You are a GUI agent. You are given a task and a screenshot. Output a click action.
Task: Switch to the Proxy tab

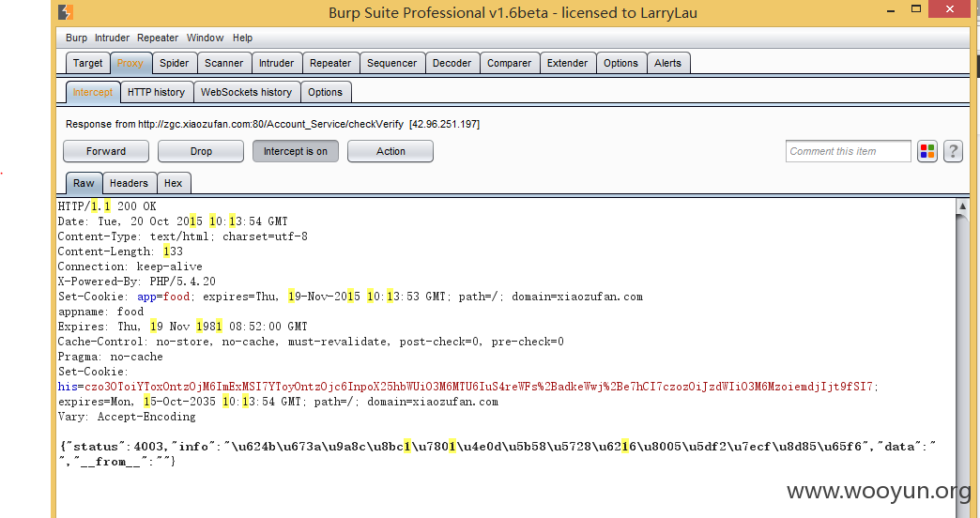[130, 63]
